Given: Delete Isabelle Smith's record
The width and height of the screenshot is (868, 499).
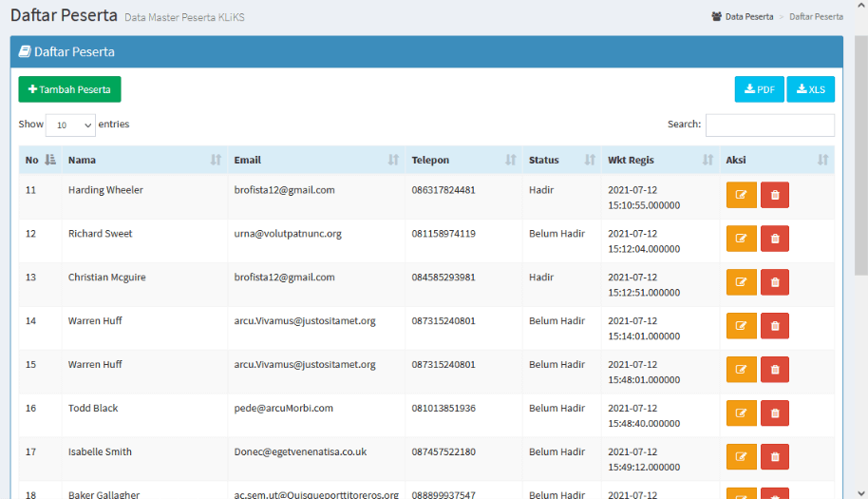Looking at the screenshot, I should tap(774, 456).
